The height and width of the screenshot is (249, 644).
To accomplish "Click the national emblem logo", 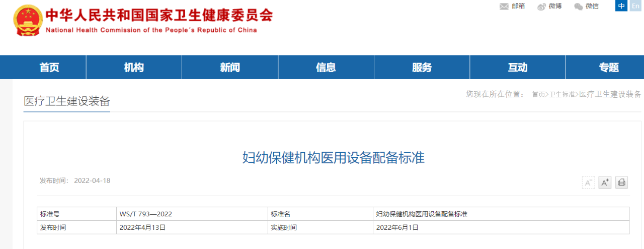I will pos(27,21).
